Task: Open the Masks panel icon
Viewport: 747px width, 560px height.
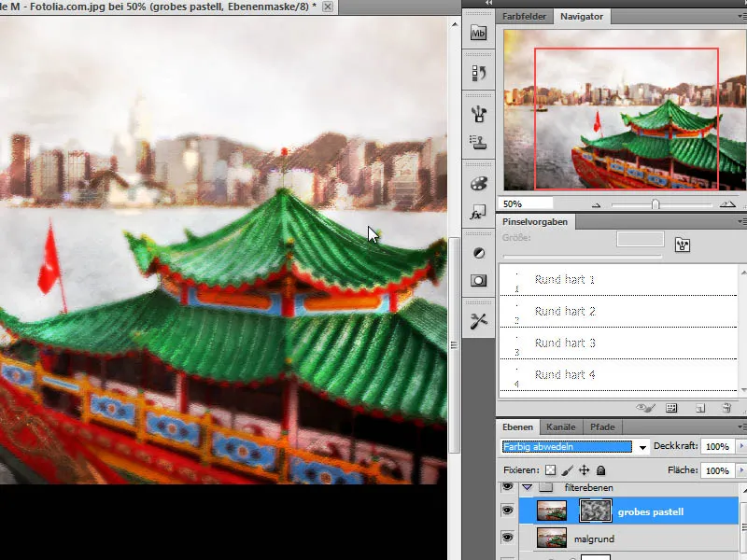Action: 479,280
